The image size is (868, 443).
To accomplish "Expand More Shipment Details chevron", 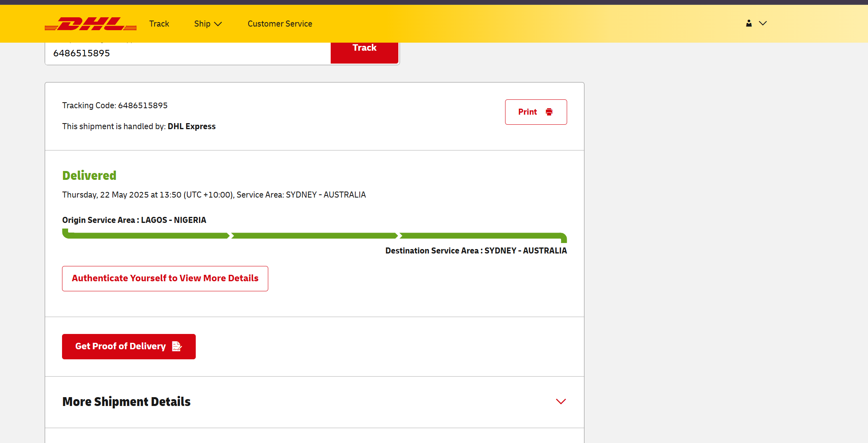I will click(561, 402).
